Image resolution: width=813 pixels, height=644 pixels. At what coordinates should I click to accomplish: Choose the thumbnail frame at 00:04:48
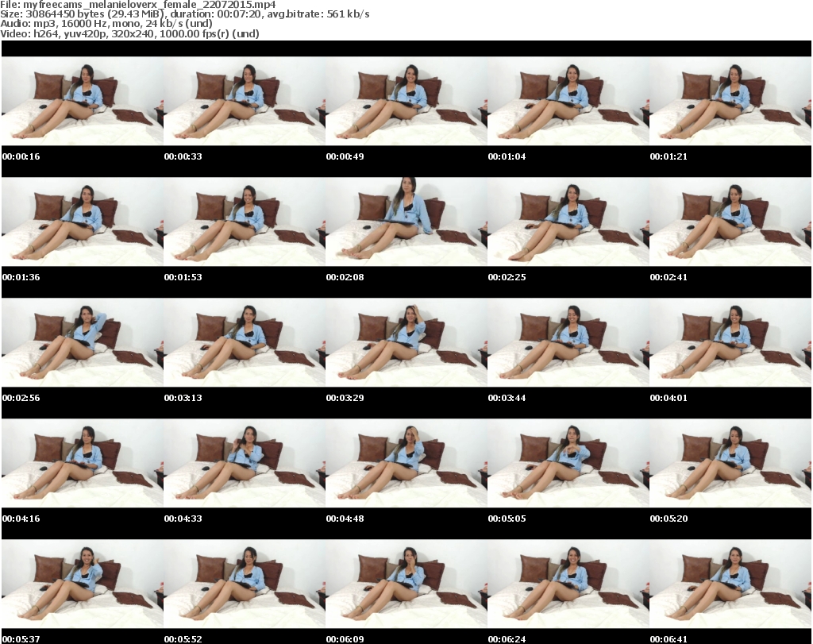(406, 464)
